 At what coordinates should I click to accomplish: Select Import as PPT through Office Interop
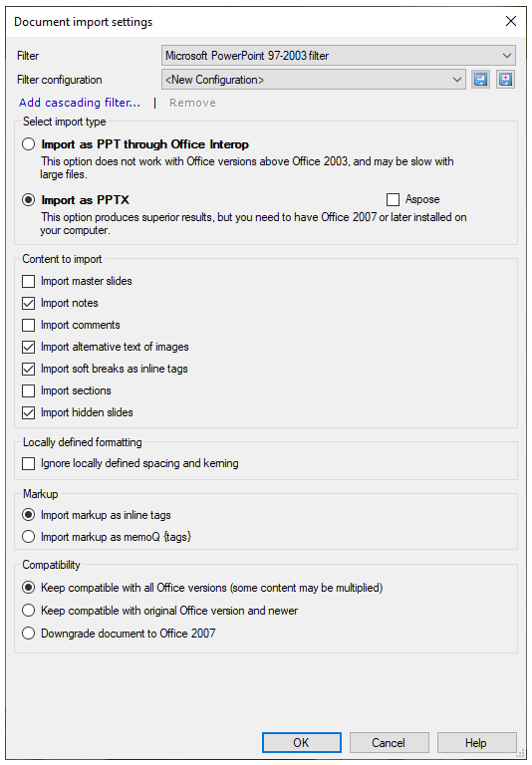point(29,144)
